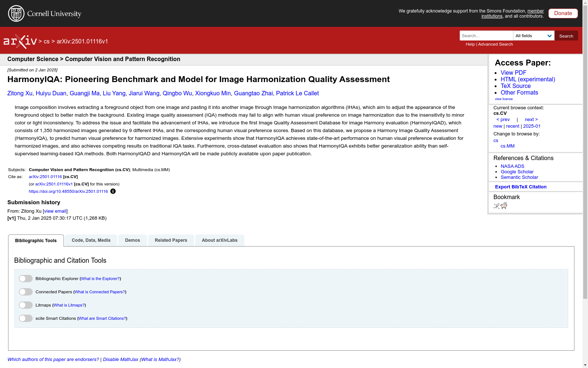This screenshot has width=588, height=368.
Task: Open author Guangtao Zhai link
Action: click(254, 93)
